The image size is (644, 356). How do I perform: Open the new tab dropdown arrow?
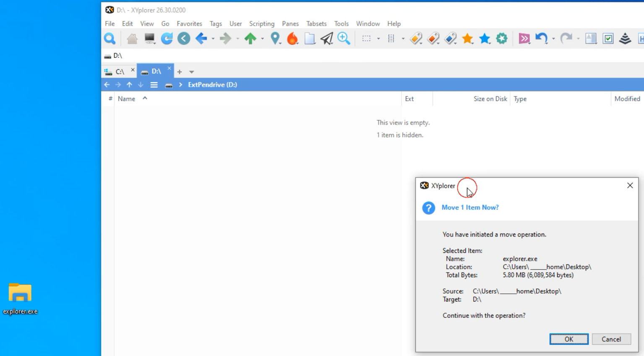[192, 72]
